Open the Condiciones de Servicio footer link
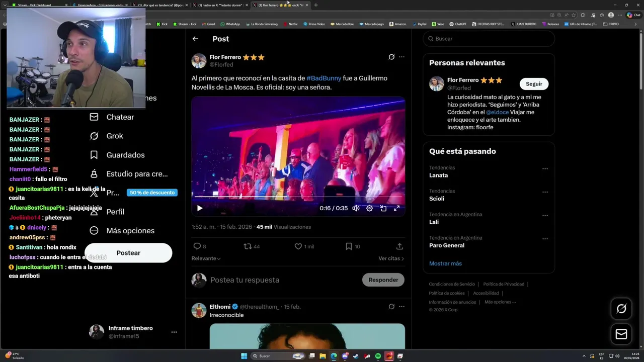 (452, 284)
